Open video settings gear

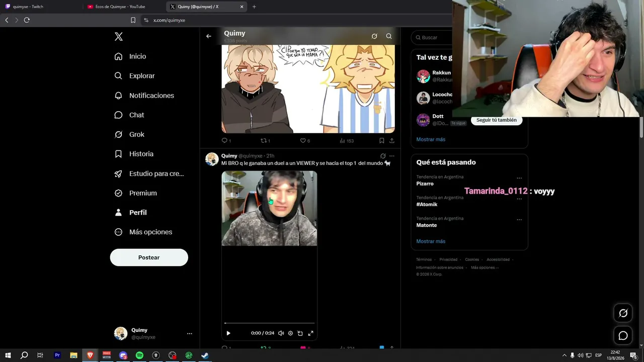[x=290, y=333]
